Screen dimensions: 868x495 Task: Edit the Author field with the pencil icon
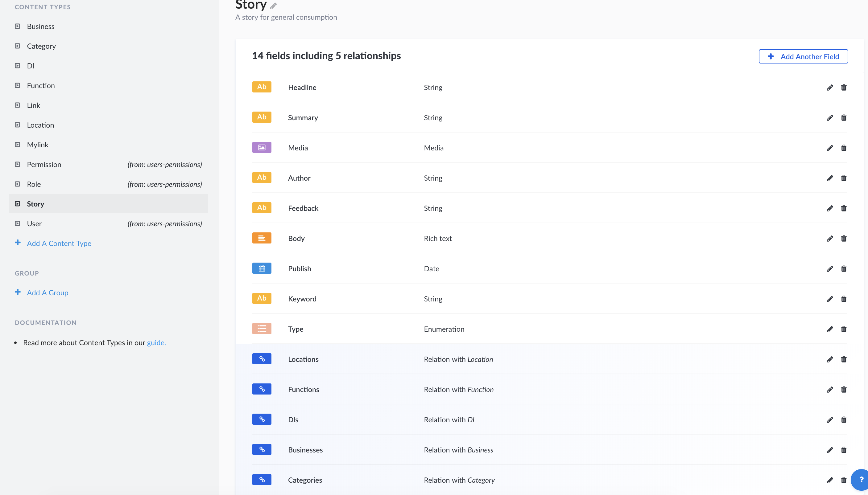tap(830, 178)
